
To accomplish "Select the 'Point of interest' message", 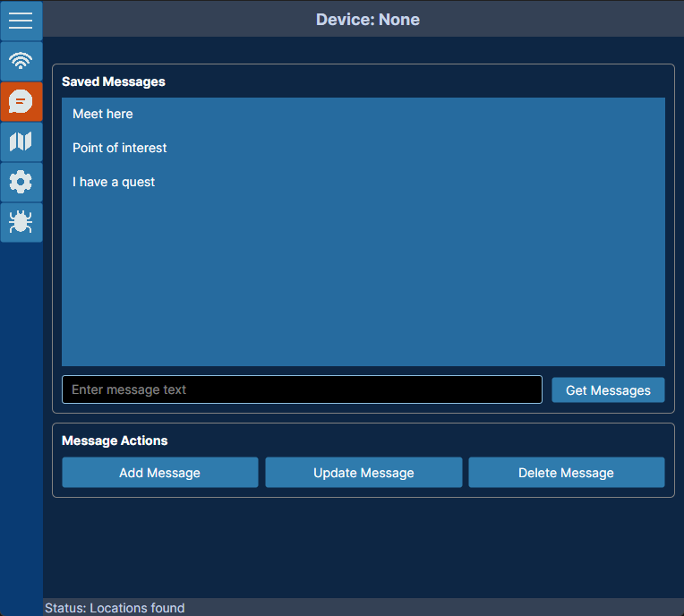I will pos(363,148).
